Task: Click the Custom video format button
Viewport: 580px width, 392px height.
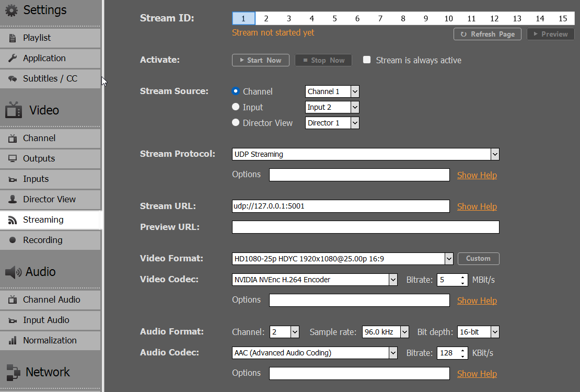Action: click(x=479, y=259)
